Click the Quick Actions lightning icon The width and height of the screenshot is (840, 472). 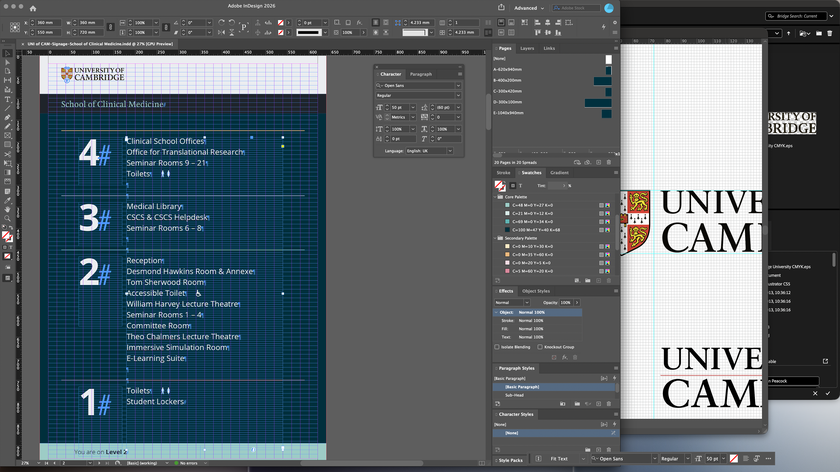(604, 27)
